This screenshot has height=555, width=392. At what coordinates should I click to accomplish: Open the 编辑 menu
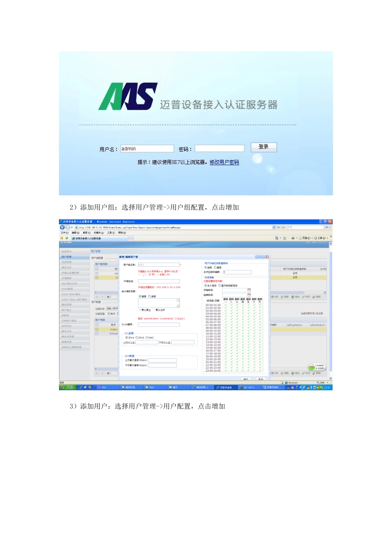(76, 233)
